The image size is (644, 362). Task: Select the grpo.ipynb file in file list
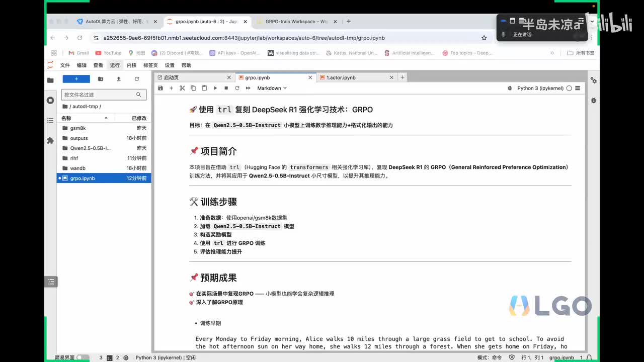point(104,178)
